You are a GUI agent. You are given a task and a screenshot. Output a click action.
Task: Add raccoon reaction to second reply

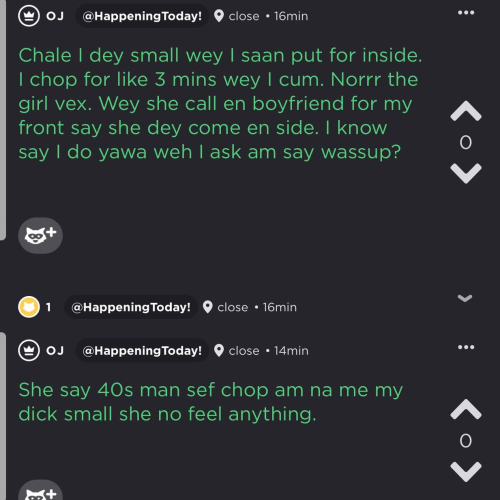[x=40, y=491]
